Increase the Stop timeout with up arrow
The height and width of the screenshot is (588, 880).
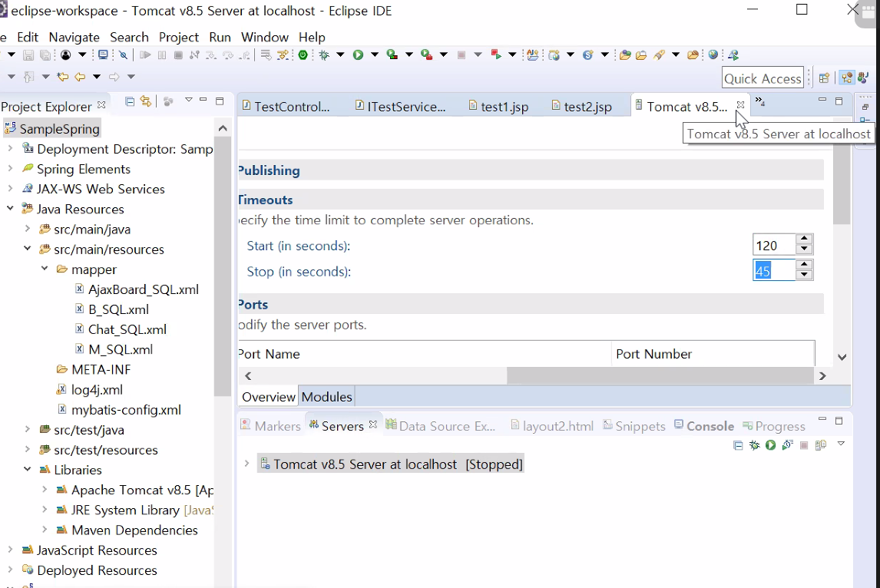click(804, 264)
